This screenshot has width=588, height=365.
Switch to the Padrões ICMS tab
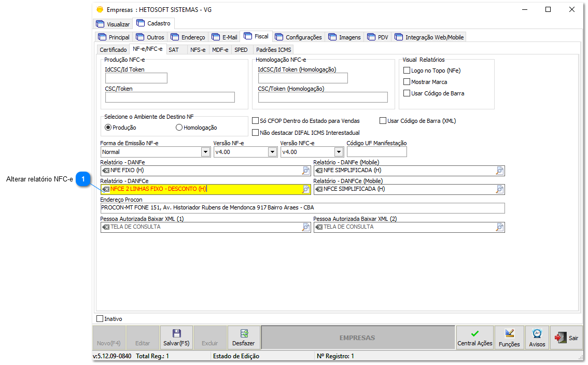(273, 50)
